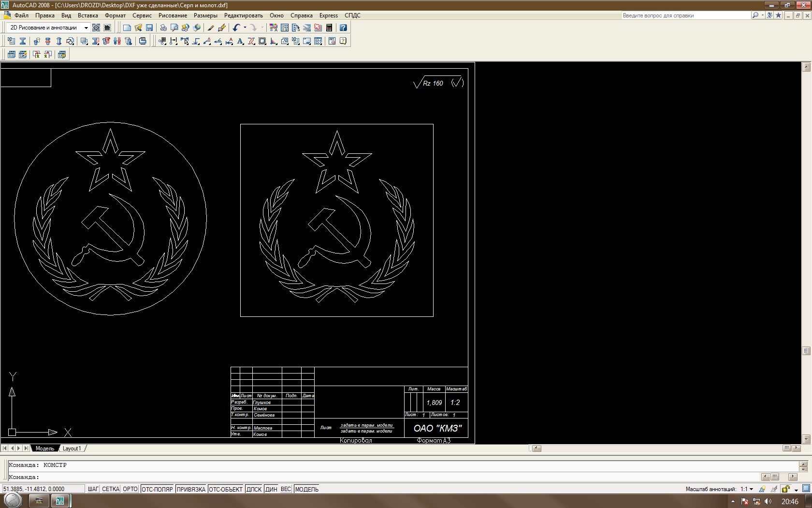Show hidden system tray icons arrow
This screenshot has width=812, height=508.
click(733, 501)
